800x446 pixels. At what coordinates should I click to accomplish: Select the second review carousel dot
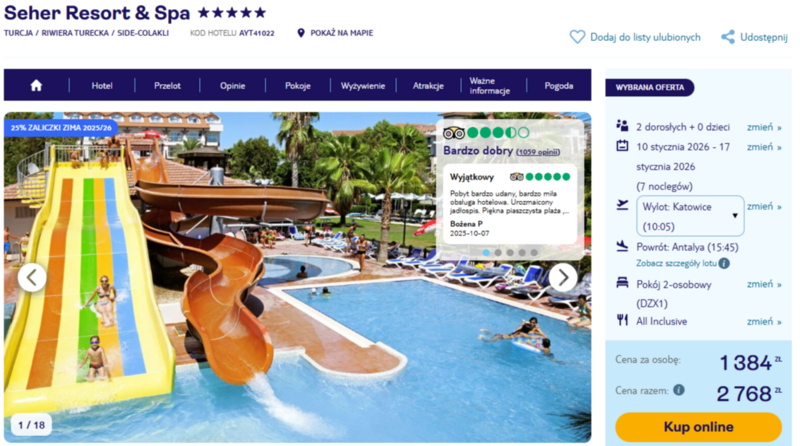(x=498, y=253)
